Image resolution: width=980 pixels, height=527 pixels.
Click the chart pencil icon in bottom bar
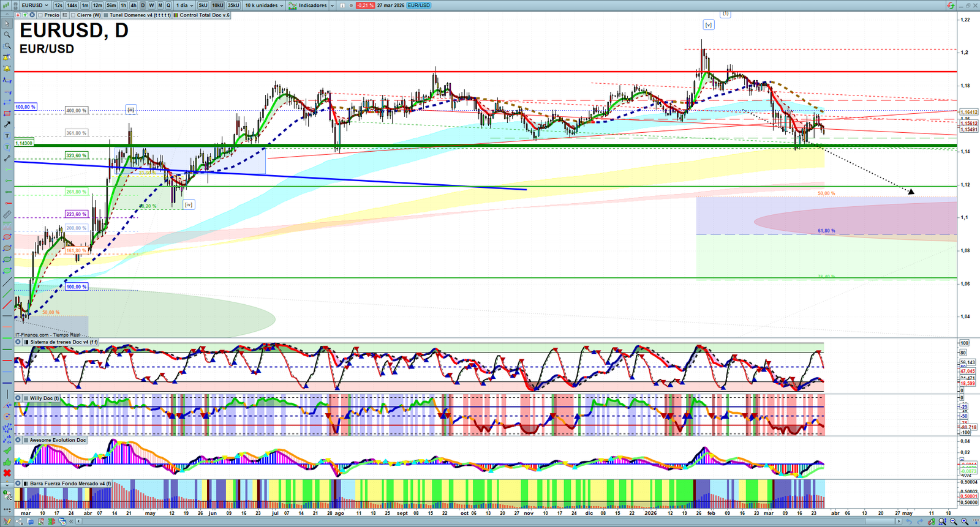coord(7,521)
